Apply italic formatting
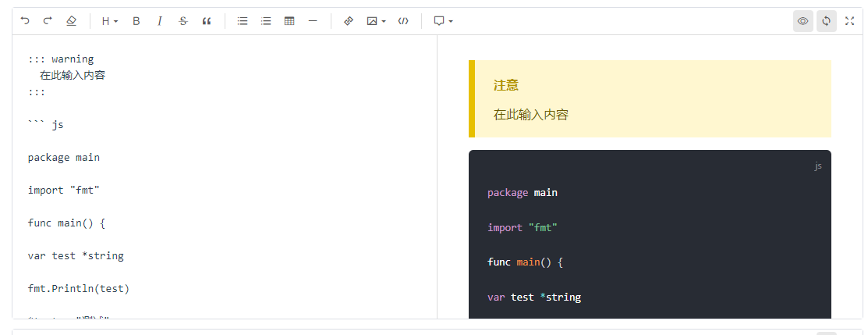 (x=160, y=21)
